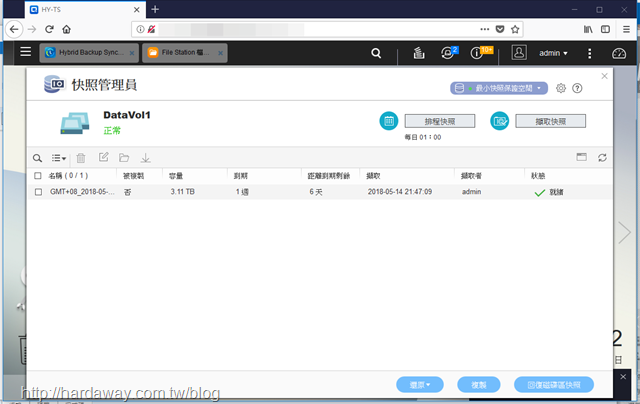The image size is (640, 404).
Task: Click the open snapshot folder icon
Action: (124, 158)
